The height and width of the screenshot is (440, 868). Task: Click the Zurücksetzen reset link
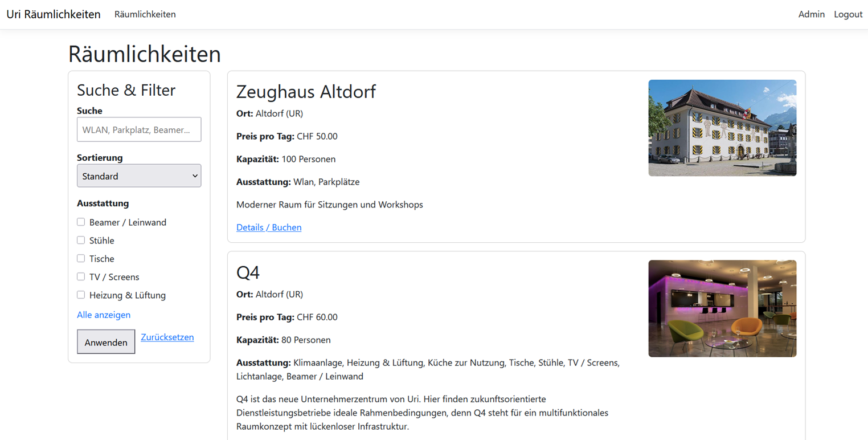tap(167, 337)
